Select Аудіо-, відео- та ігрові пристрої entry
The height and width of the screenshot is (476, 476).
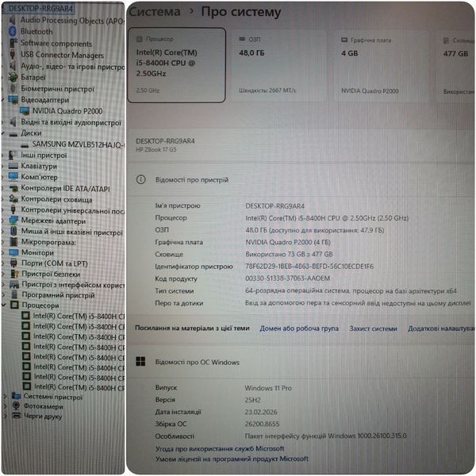pos(72,66)
